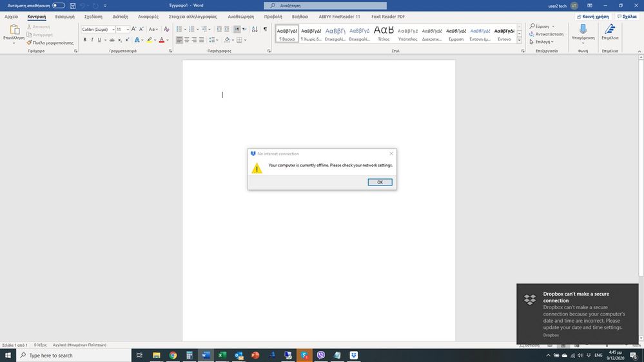Click the Sort A-Z icon
This screenshot has height=362, width=644.
click(255, 29)
